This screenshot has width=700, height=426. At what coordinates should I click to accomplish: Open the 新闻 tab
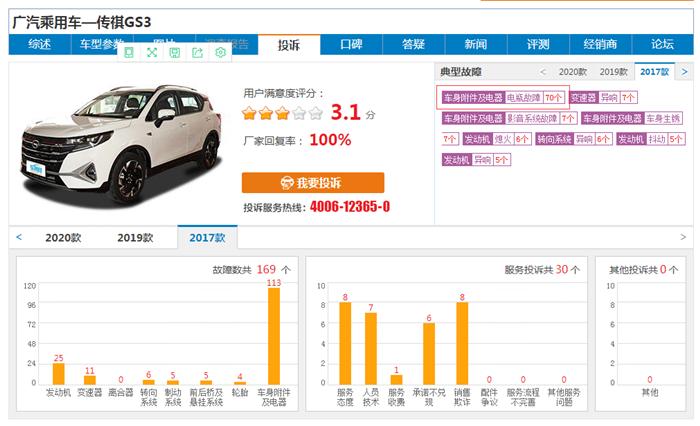(x=476, y=44)
